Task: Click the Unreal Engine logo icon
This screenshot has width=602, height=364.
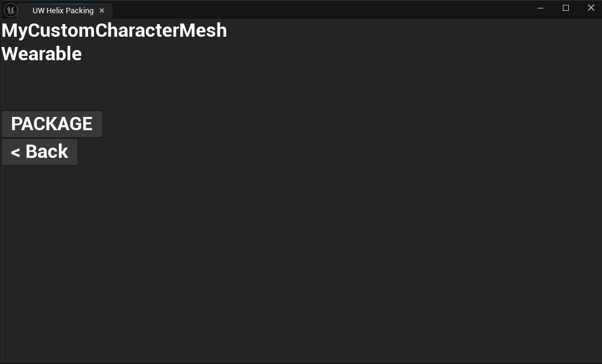Action: click(11, 10)
